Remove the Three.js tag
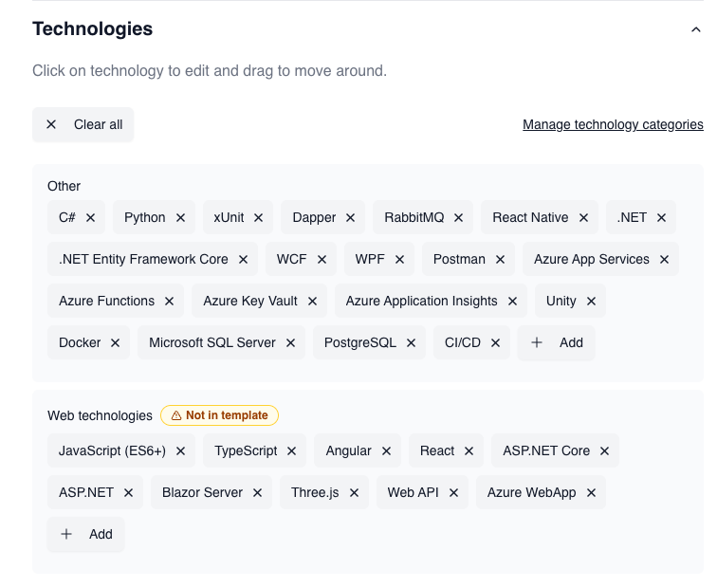Viewport: 717px width, 588px height. click(x=354, y=493)
